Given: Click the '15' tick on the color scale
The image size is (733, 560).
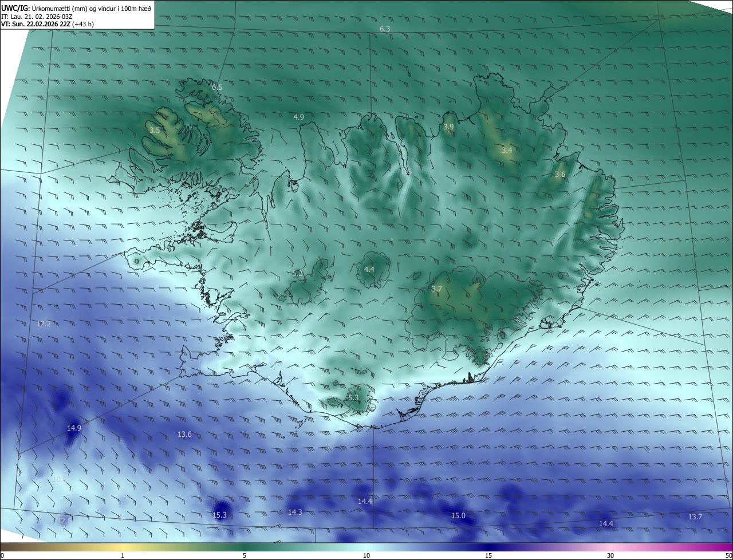Looking at the screenshot, I should tap(488, 555).
